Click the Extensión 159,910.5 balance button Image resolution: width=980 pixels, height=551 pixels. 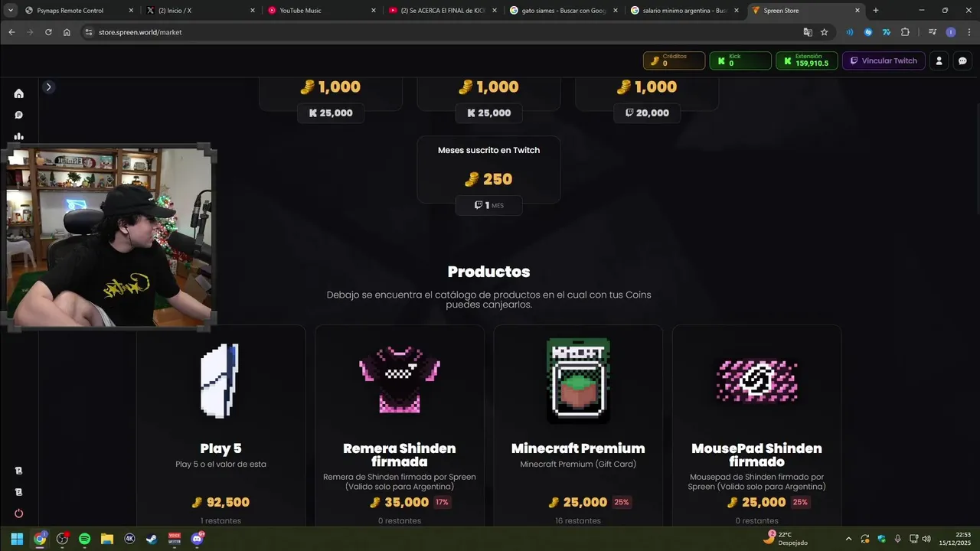pyautogui.click(x=806, y=60)
